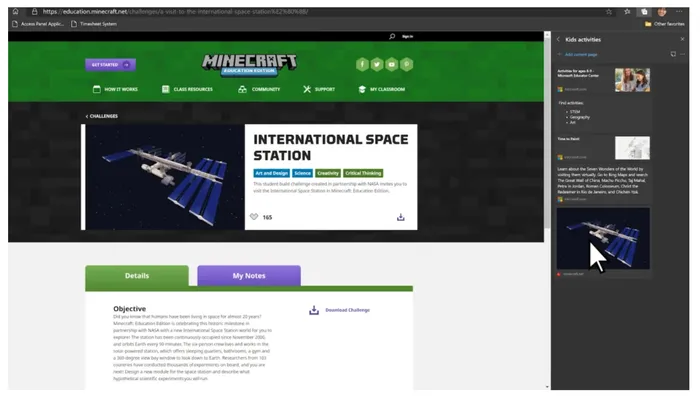Viewport: 700px width, 405px height.
Task: Open Activities for ages 6-9 card thumbnail
Action: click(x=632, y=80)
